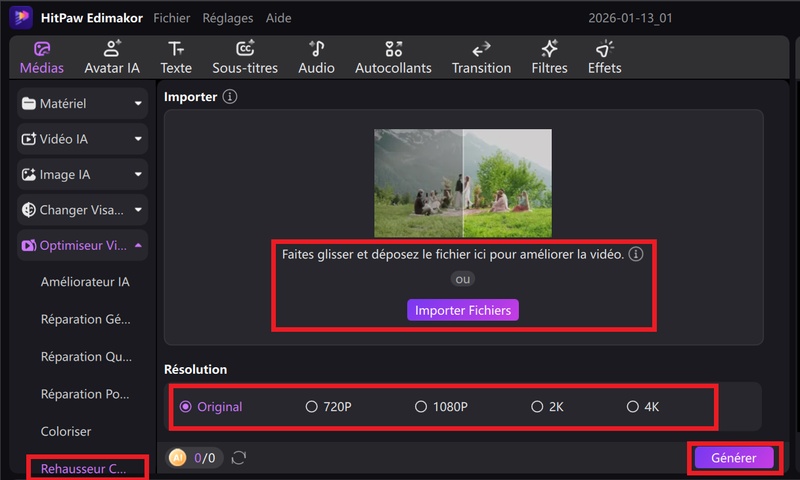Switch to the Texte tab

click(x=176, y=58)
